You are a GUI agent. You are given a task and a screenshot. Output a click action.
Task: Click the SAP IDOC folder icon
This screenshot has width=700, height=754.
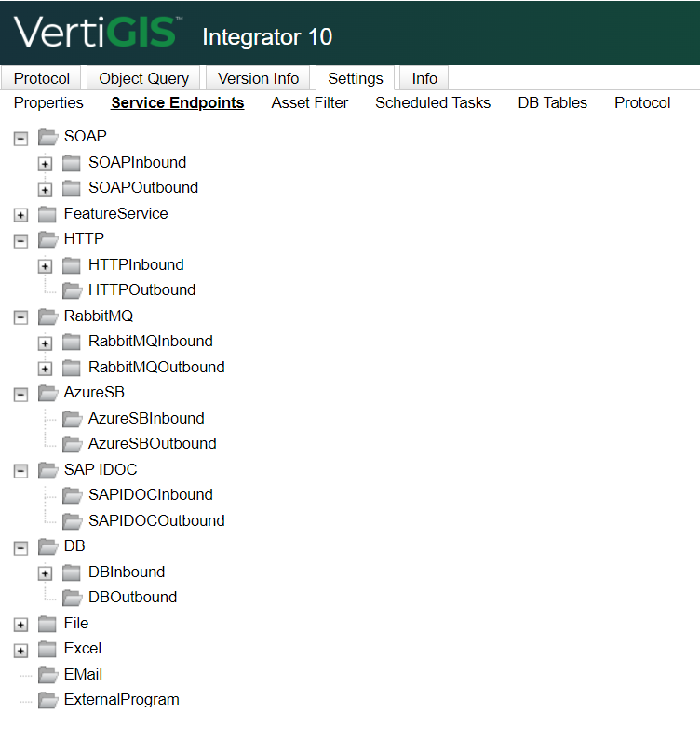(x=48, y=470)
